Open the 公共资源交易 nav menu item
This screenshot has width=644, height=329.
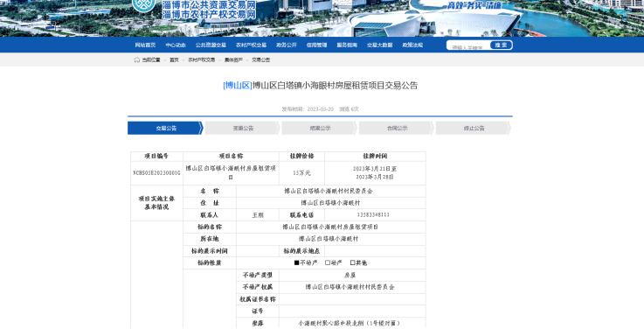pyautogui.click(x=211, y=45)
